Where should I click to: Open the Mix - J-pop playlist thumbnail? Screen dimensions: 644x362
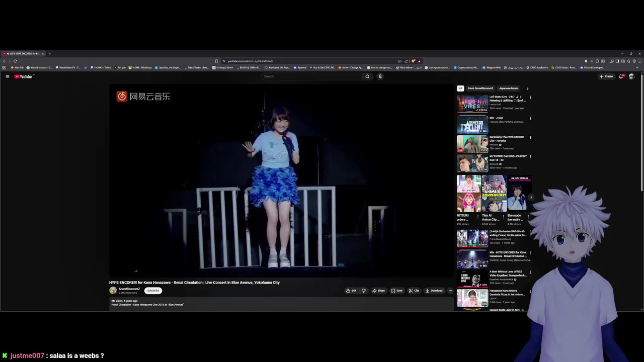472,125
